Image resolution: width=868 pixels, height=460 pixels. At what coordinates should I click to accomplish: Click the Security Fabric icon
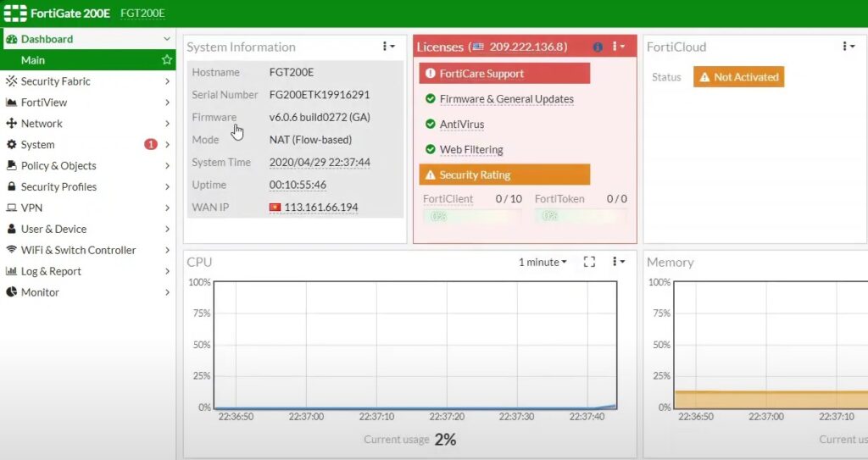(x=11, y=81)
